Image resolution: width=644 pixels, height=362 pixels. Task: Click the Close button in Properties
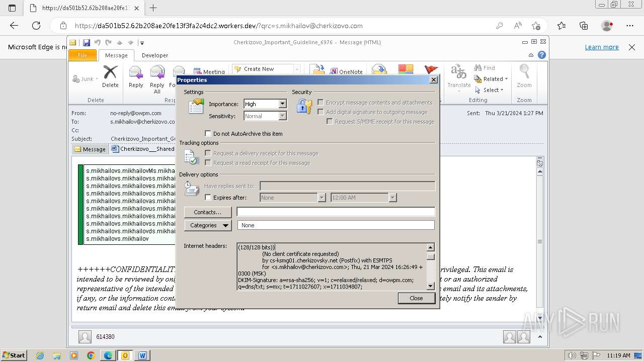pos(416,298)
